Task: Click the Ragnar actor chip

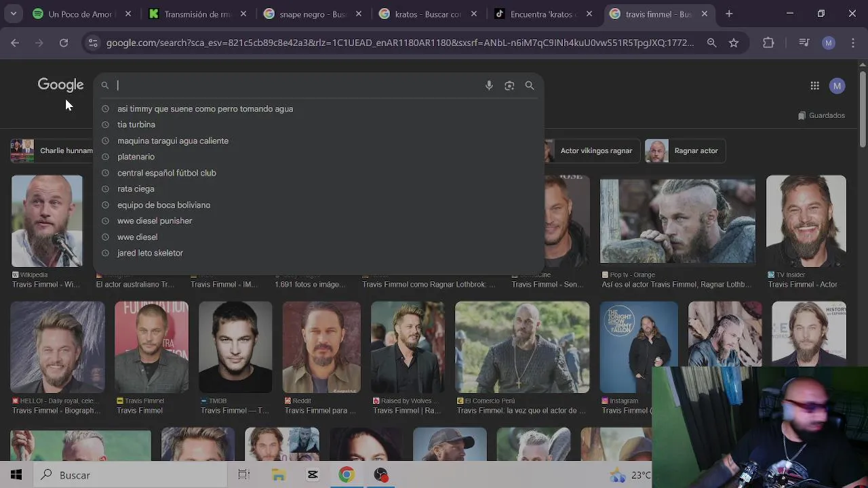Action: tap(685, 150)
